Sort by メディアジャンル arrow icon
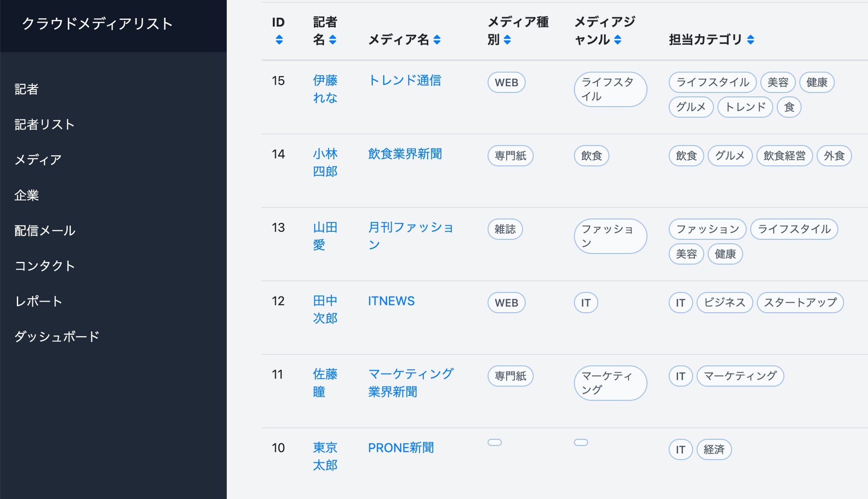 tap(617, 40)
